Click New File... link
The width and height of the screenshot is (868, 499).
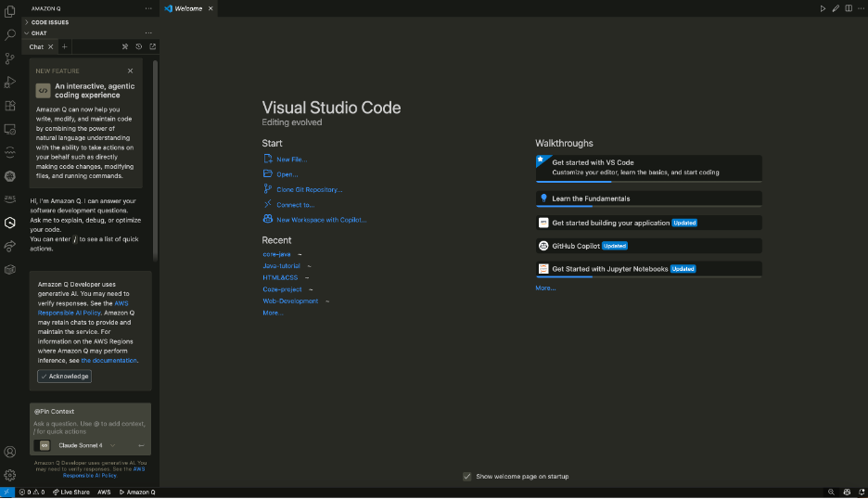pyautogui.click(x=291, y=159)
